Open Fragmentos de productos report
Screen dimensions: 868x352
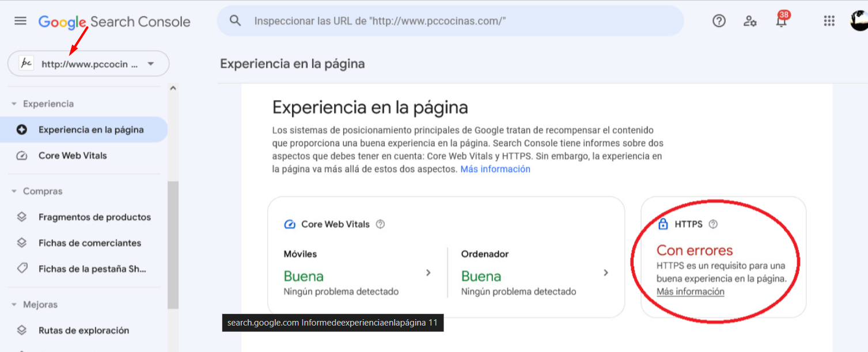(94, 217)
